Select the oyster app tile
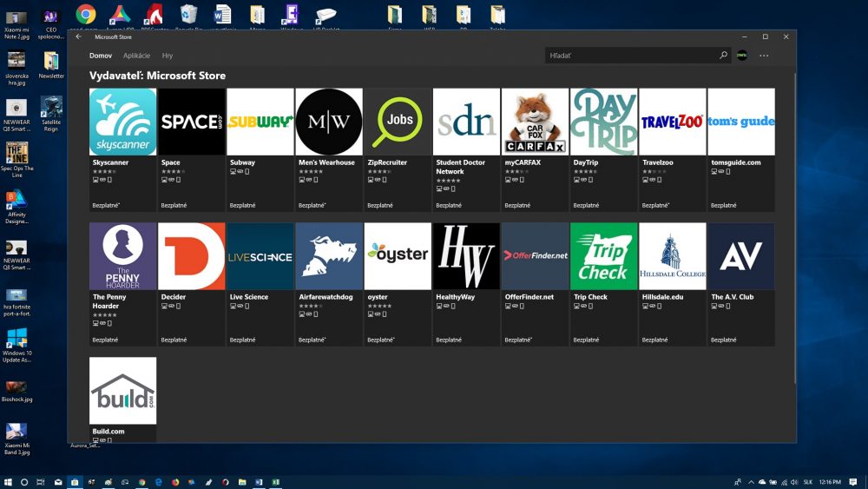The width and height of the screenshot is (868, 489). coord(398,284)
